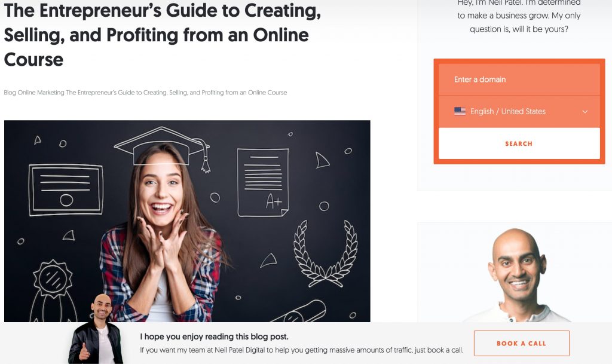Click the laurel wreath chalk drawing
Screen dimensions: 612x364
(x=326, y=253)
